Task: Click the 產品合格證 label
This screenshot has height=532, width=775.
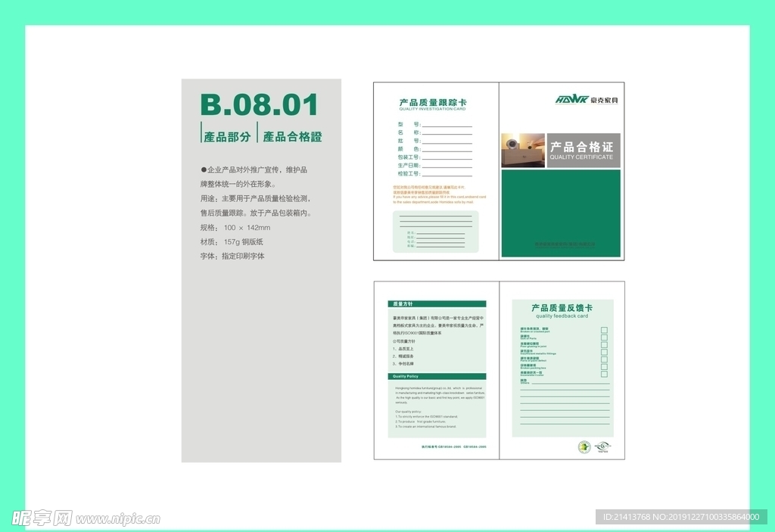Action: (292, 137)
